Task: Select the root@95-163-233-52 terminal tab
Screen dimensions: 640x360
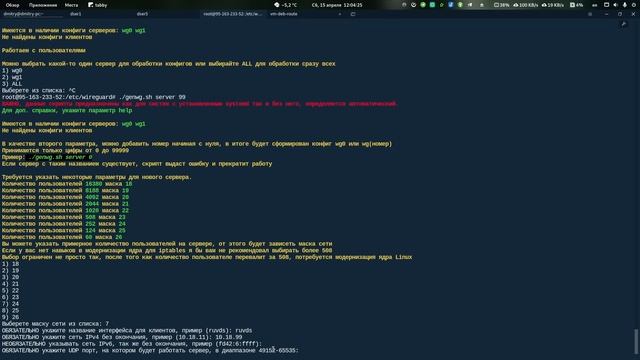Action: pyautogui.click(x=232, y=14)
